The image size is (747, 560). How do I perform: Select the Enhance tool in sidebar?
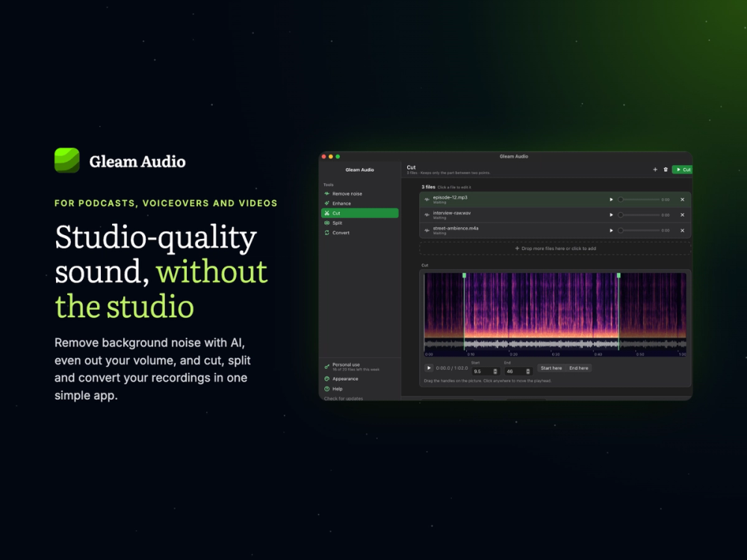click(360, 203)
